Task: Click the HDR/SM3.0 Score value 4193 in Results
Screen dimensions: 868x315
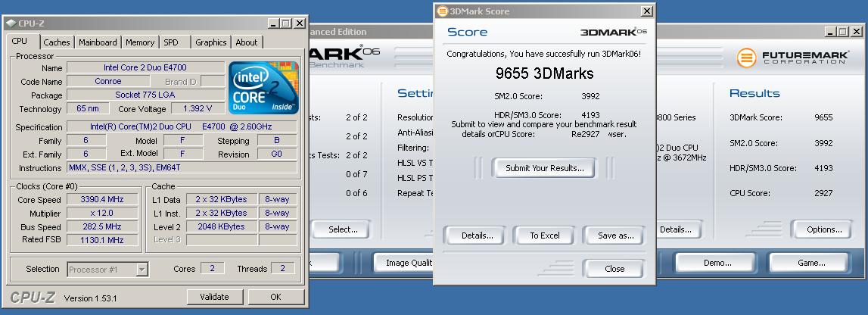Action: (823, 168)
